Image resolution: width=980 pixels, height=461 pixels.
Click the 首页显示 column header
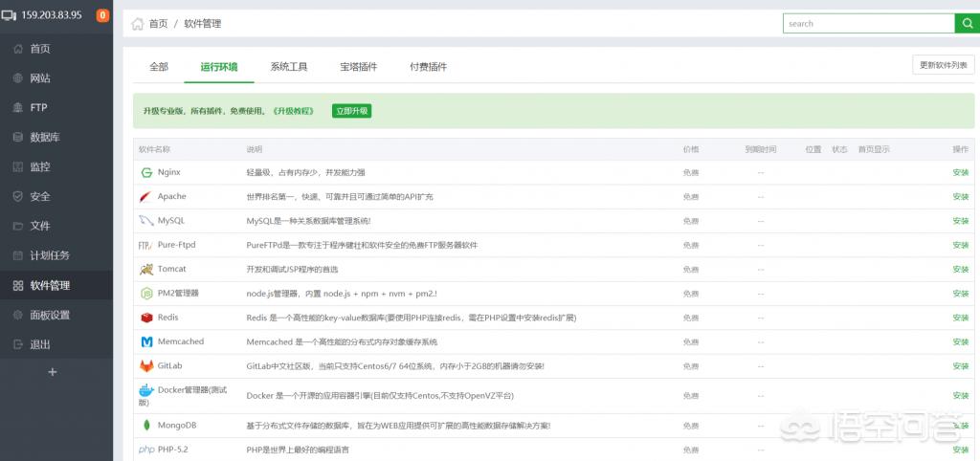click(x=874, y=150)
